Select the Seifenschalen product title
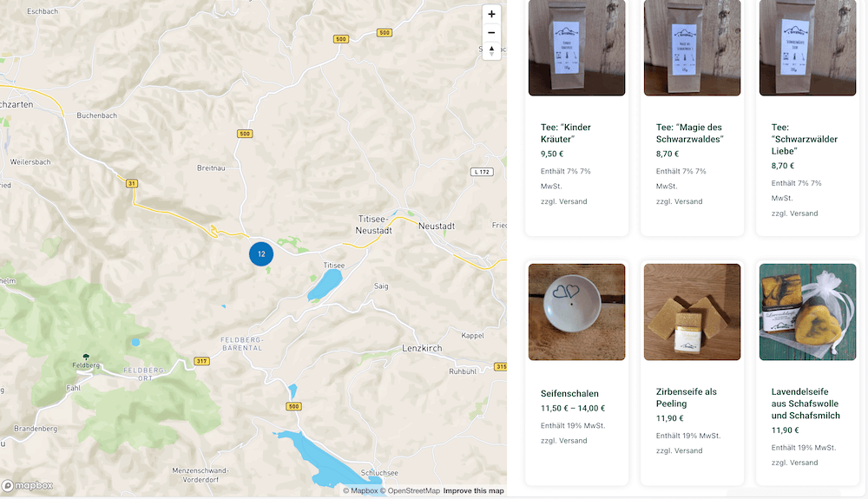This screenshot has width=868, height=499. click(x=569, y=394)
